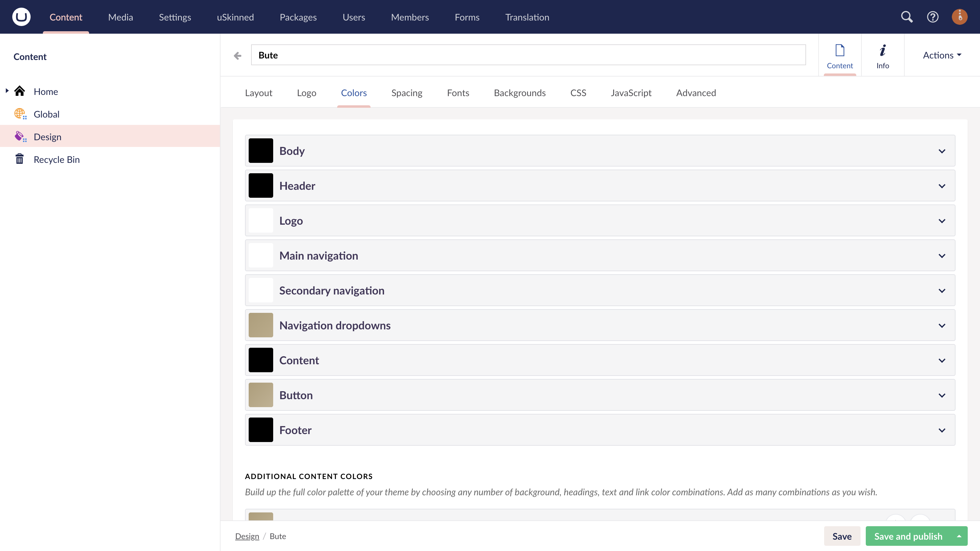Click the Recycle Bin trash icon
This screenshot has width=980, height=551.
point(19,159)
